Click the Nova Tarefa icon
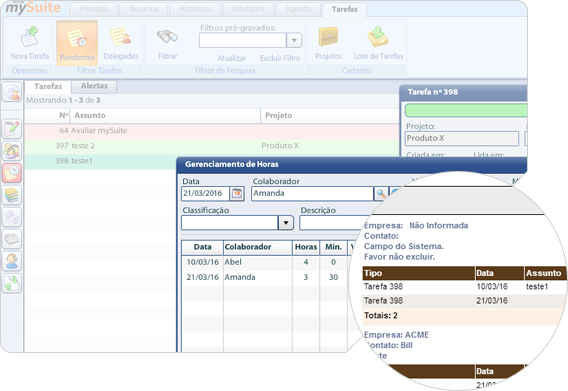 click(x=29, y=37)
